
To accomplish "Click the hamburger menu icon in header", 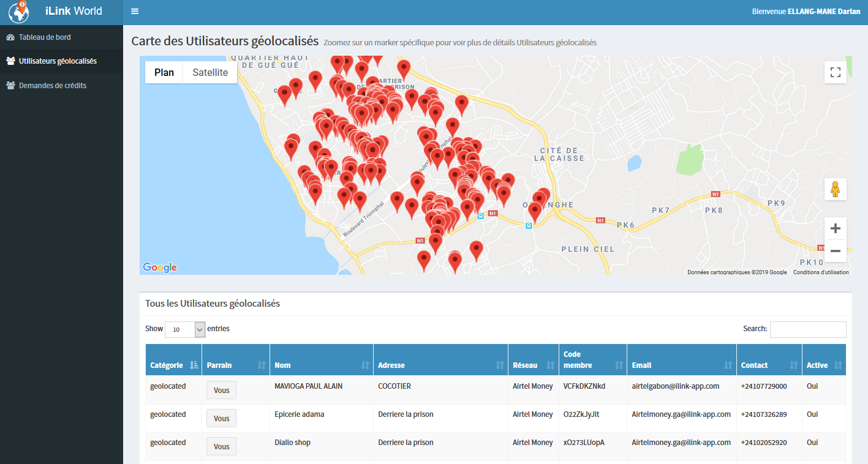I will pos(135,12).
